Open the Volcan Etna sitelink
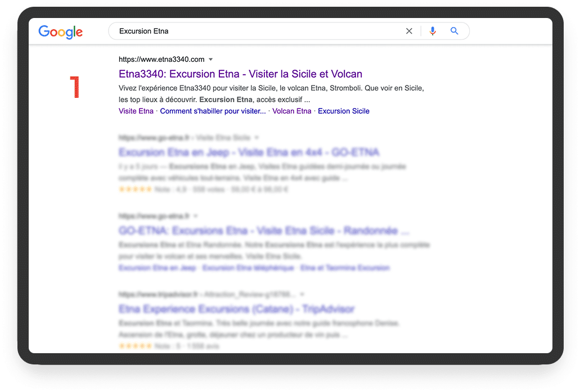 pyautogui.click(x=292, y=111)
